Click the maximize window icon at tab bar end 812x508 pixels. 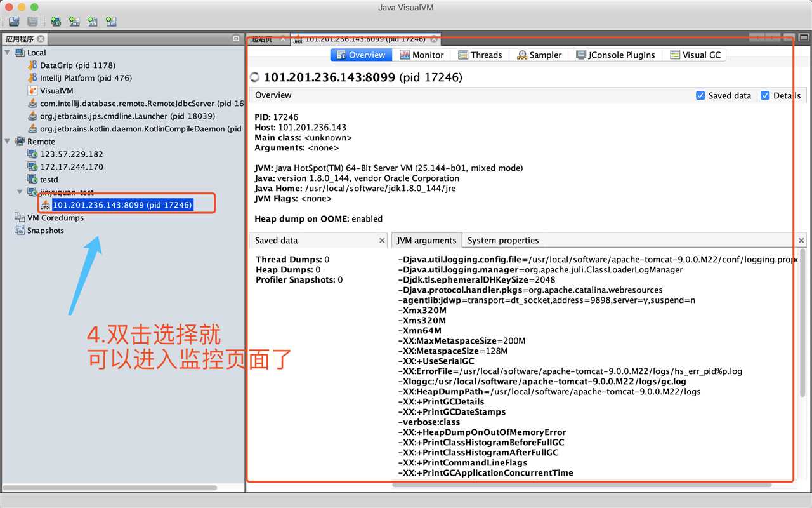[804, 38]
